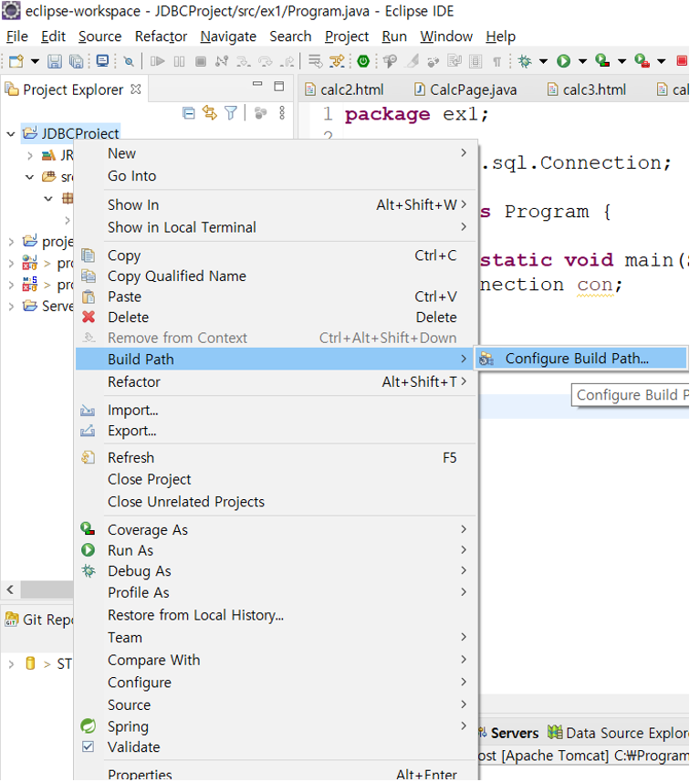This screenshot has width=700, height=782.
Task: Click the Resume debug toolbar icon
Action: coord(158,61)
